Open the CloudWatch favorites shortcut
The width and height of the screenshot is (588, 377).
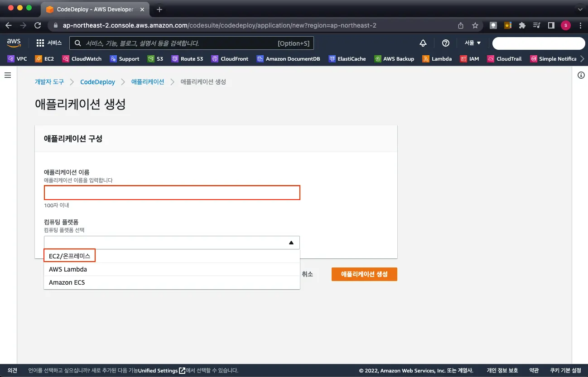pos(82,59)
